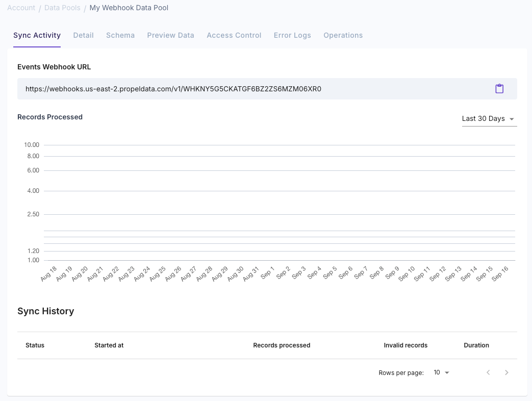Return to the Sync Activity tab
Image resolution: width=532 pixels, height=401 pixels.
(37, 35)
